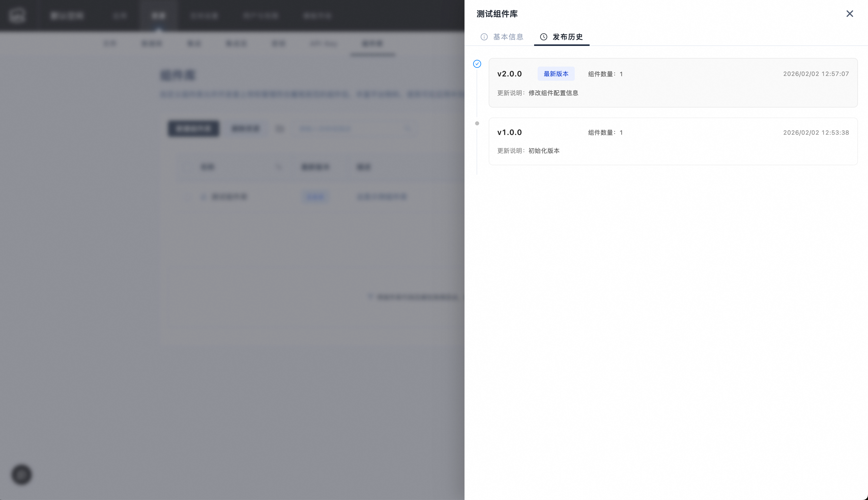Click the round floating button at bottom-left
868x500 pixels.
[x=22, y=475]
